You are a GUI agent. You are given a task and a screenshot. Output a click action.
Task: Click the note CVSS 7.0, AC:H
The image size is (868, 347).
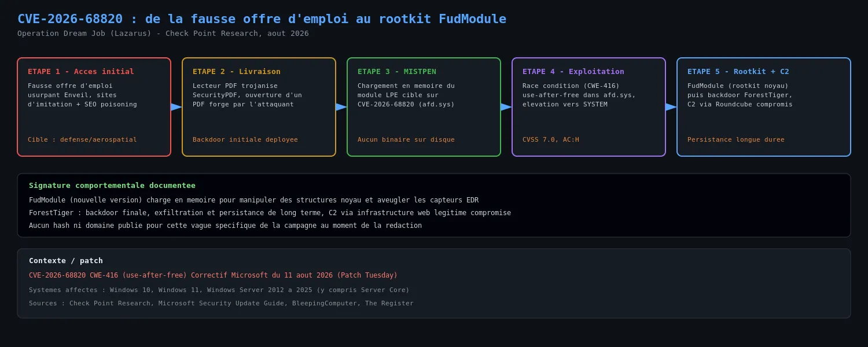[x=551, y=140]
